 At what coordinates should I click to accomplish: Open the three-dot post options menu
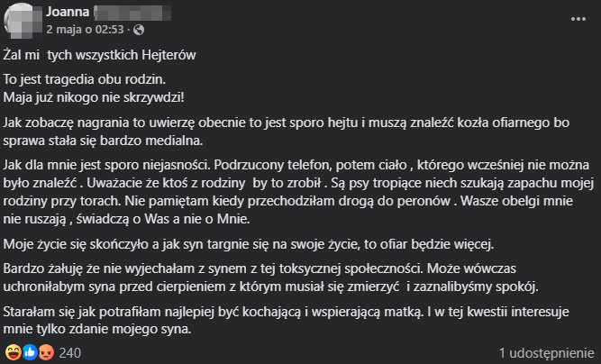[x=578, y=19]
